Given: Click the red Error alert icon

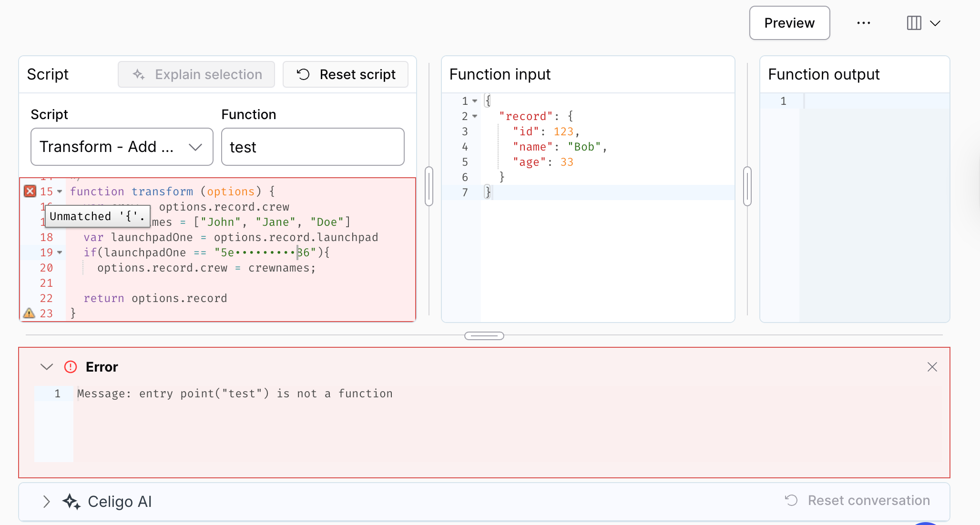Looking at the screenshot, I should coord(71,367).
